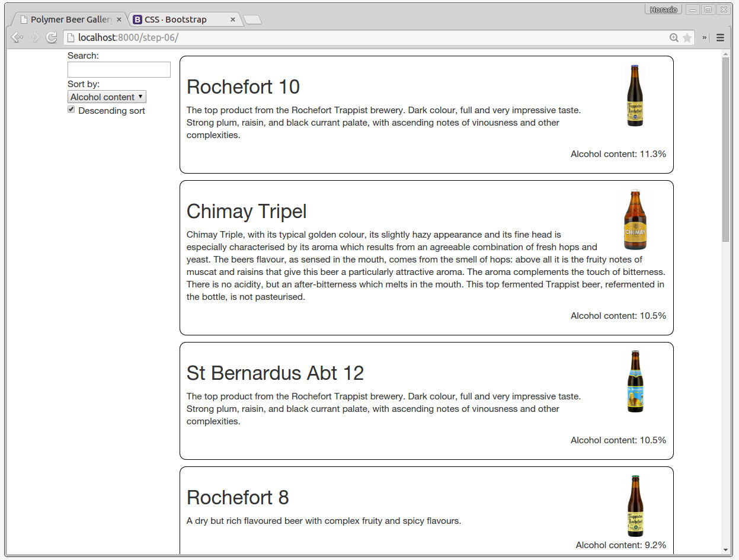The height and width of the screenshot is (560, 739).
Task: Open the Chrome hamburger menu
Action: [x=721, y=38]
